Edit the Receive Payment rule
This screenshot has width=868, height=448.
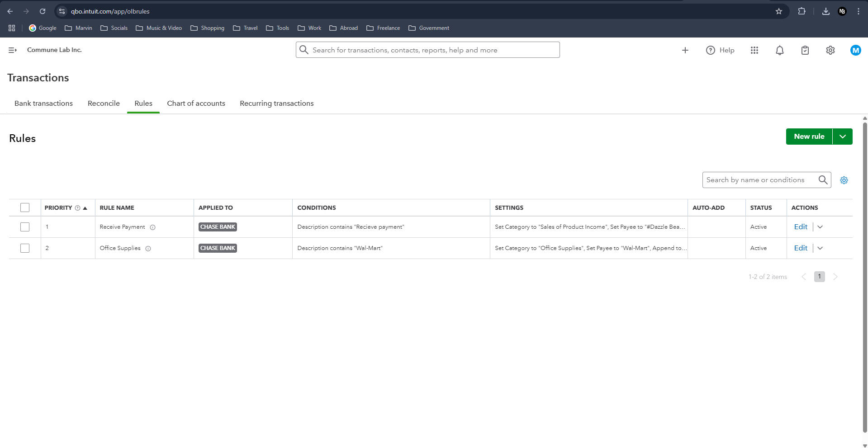click(x=801, y=227)
